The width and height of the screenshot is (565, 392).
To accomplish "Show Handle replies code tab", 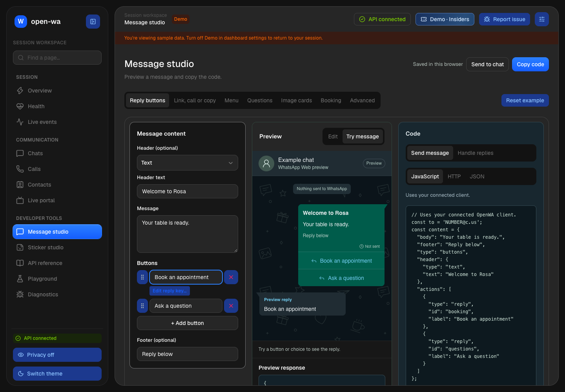I will click(476, 153).
